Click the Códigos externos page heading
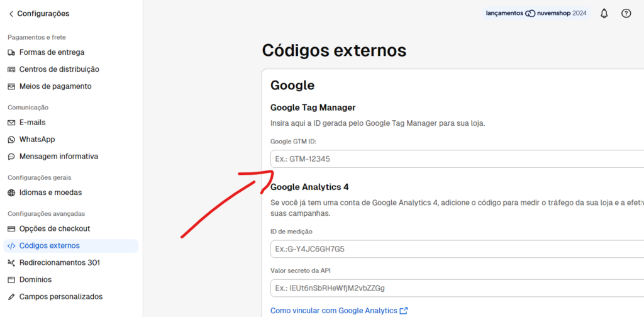This screenshot has height=317, width=644. (x=335, y=51)
